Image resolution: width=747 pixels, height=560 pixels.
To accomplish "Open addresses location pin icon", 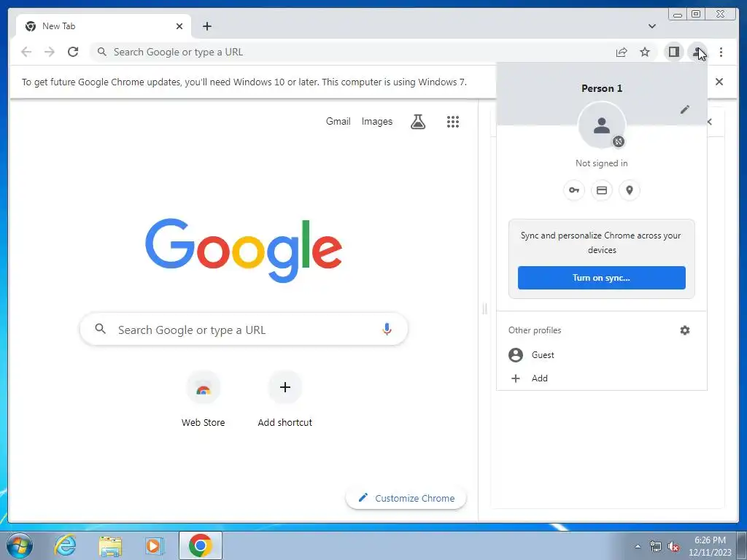I will pyautogui.click(x=630, y=190).
